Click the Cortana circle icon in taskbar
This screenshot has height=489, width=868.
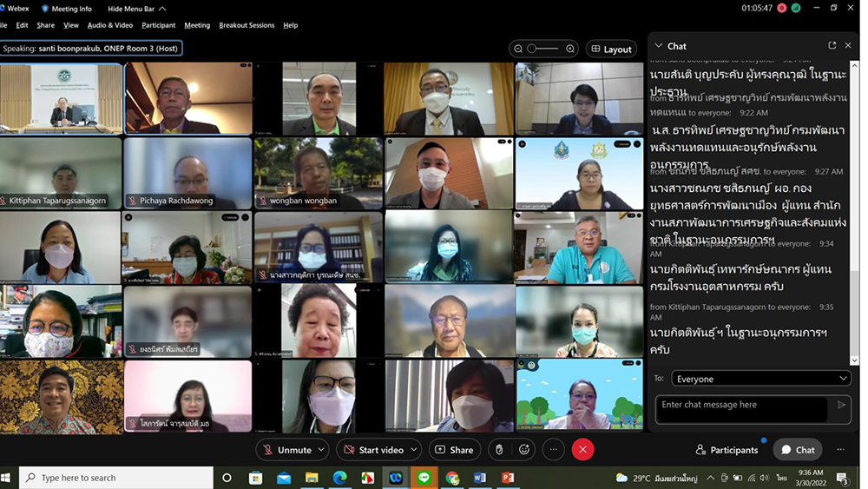[227, 478]
